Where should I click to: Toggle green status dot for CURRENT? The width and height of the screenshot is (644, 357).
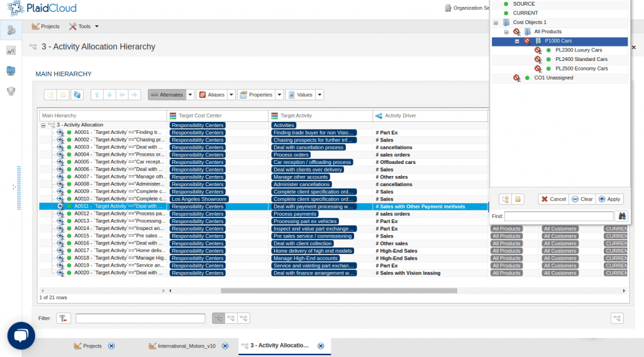[506, 13]
